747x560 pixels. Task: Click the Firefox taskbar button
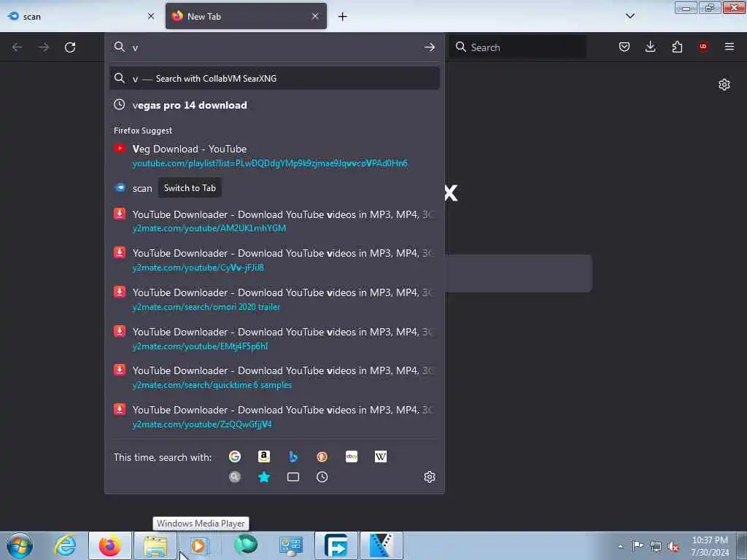coord(110,545)
